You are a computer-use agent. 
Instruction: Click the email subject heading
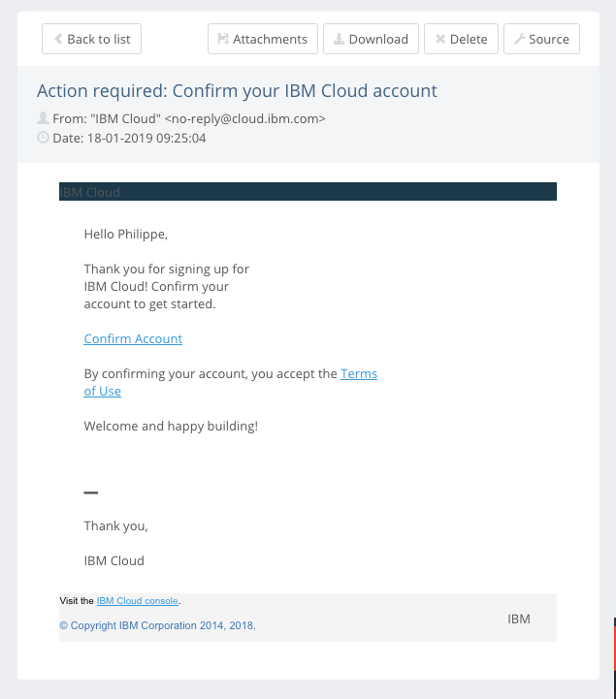click(x=237, y=91)
